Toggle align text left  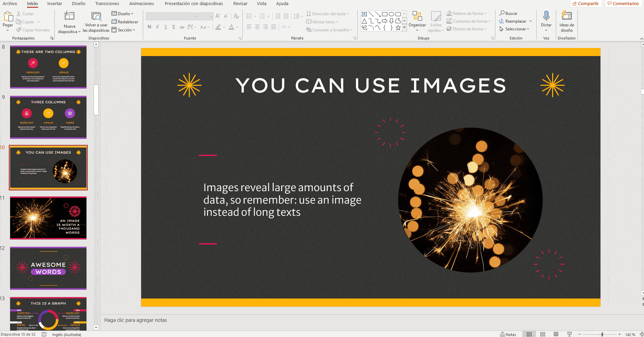pos(249,27)
